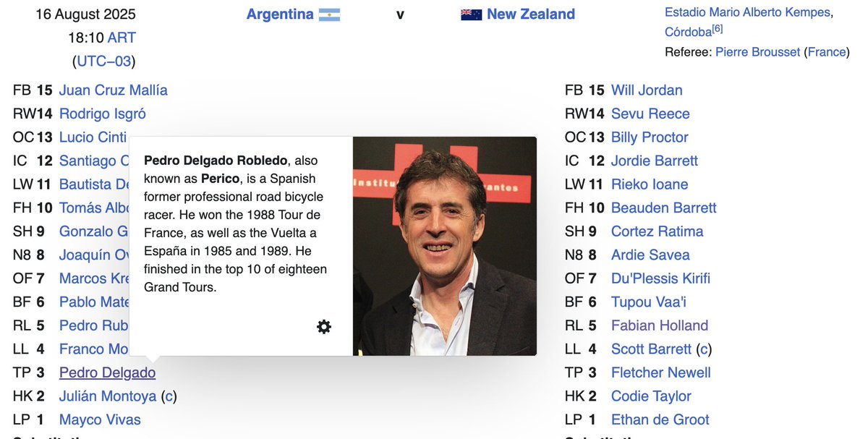Screen dimensions: 868x439
Task: Open Fletcher Newell's article
Action: pyautogui.click(x=661, y=372)
